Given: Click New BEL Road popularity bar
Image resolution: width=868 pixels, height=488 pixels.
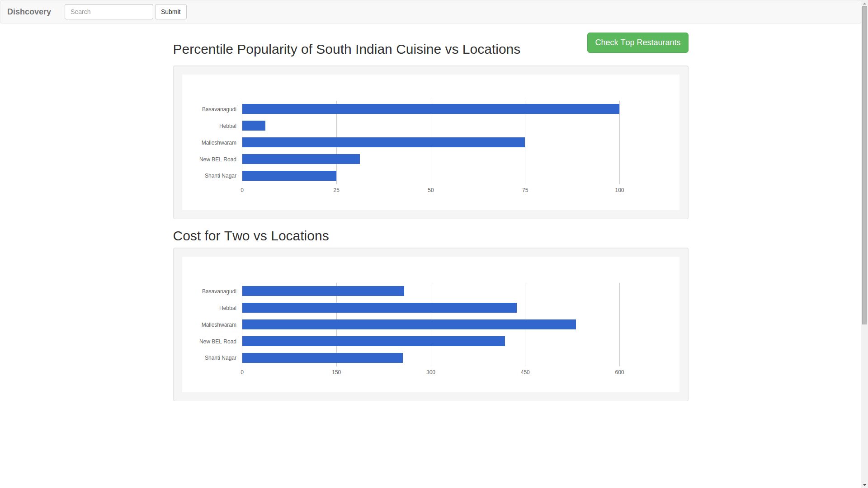Looking at the screenshot, I should coord(301,159).
